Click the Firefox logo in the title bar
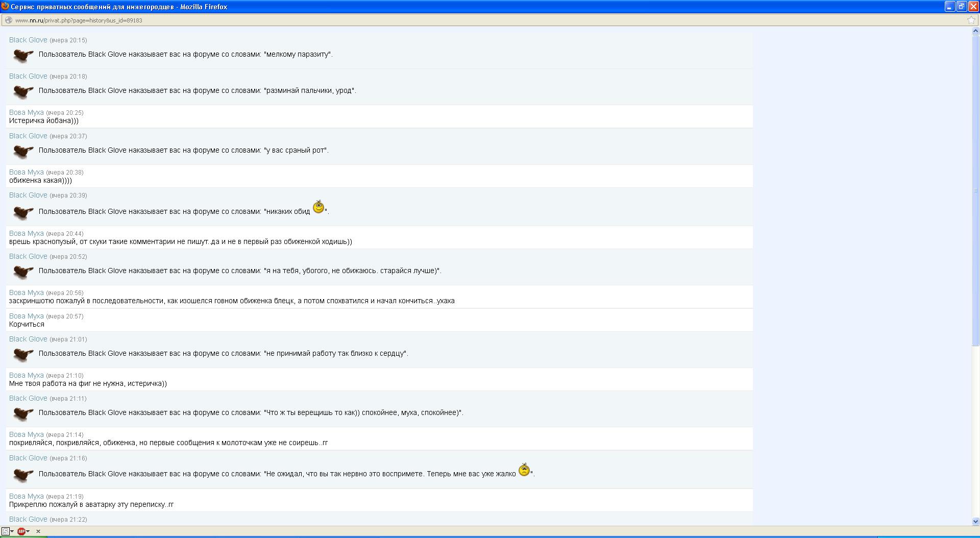The image size is (980, 538). click(x=5, y=6)
